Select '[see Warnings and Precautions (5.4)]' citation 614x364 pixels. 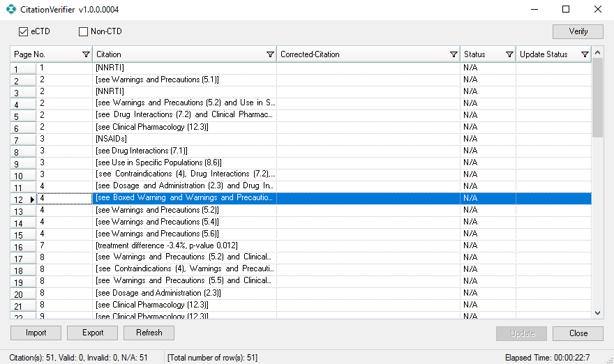click(x=184, y=222)
